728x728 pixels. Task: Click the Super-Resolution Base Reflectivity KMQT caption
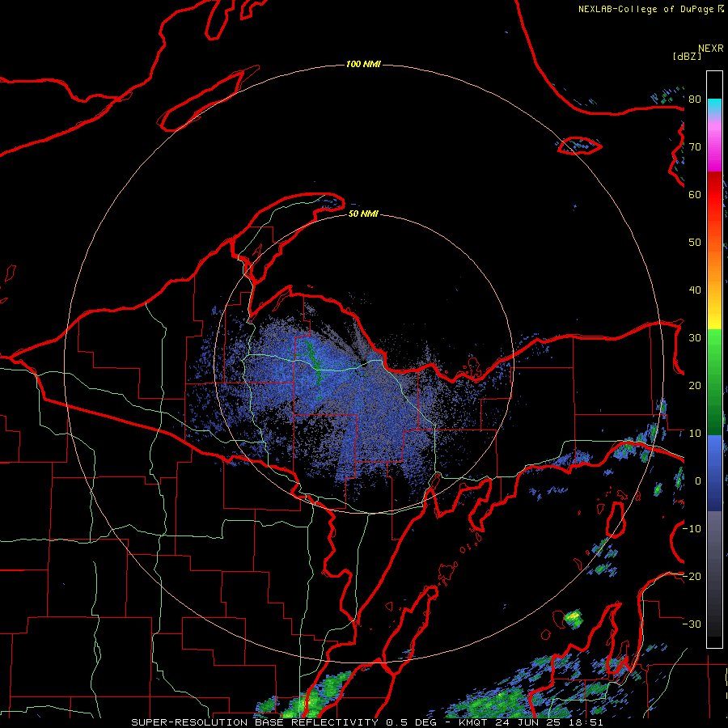click(x=367, y=722)
